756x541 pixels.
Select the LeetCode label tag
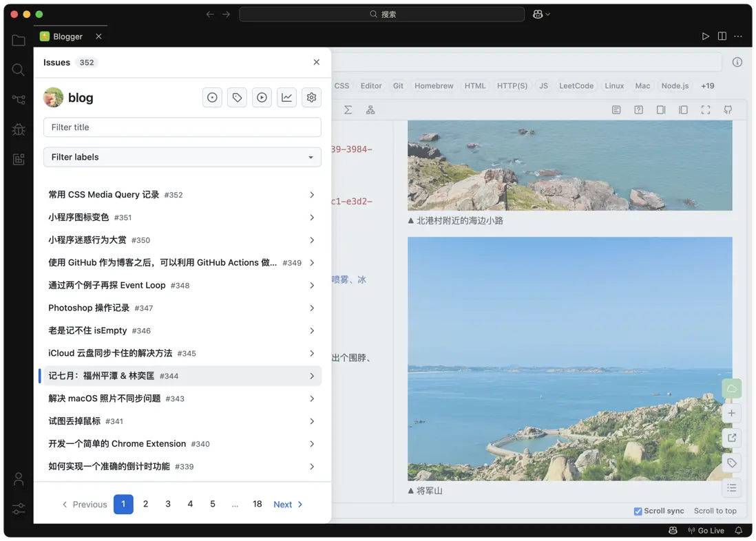(x=576, y=86)
